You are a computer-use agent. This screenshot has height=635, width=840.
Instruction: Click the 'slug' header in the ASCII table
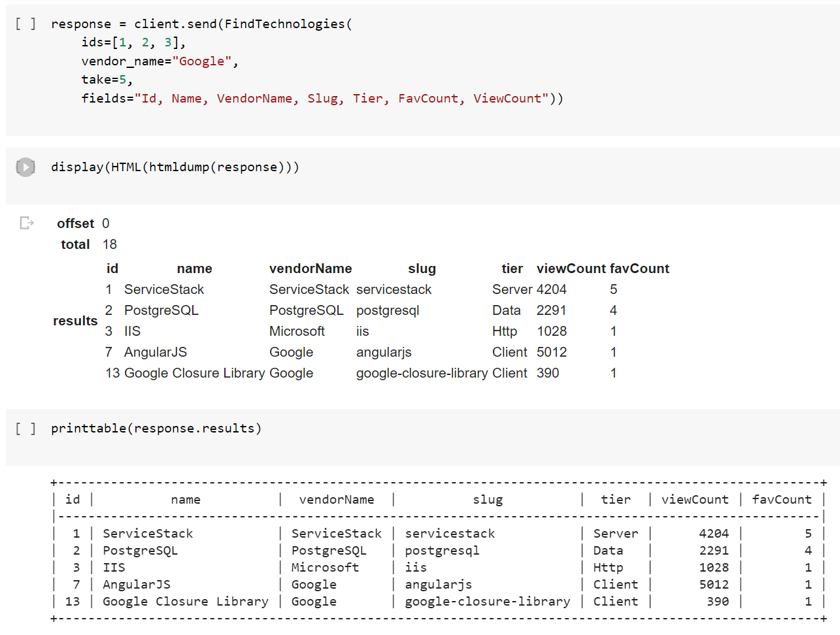(x=488, y=500)
